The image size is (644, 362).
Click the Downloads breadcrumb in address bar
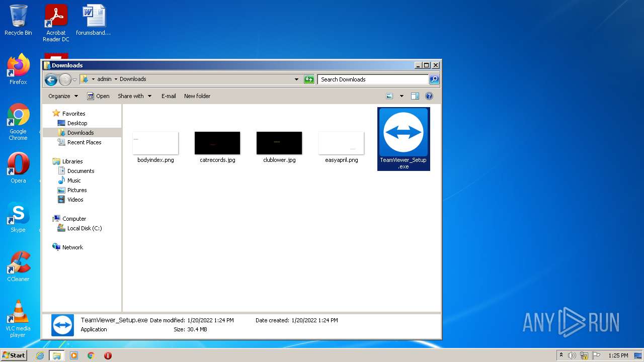coord(133,79)
